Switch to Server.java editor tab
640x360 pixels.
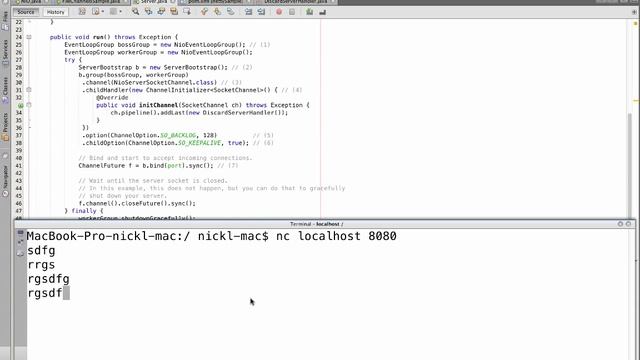tap(154, 2)
